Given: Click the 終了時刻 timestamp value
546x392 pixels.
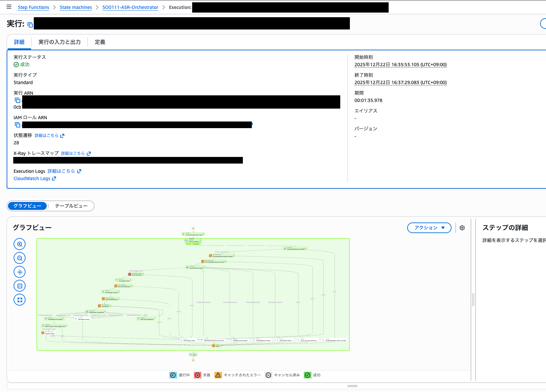Looking at the screenshot, I should click(401, 82).
